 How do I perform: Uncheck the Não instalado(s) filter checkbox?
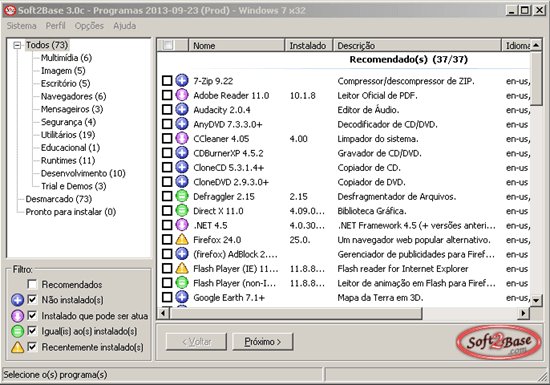pos(32,299)
